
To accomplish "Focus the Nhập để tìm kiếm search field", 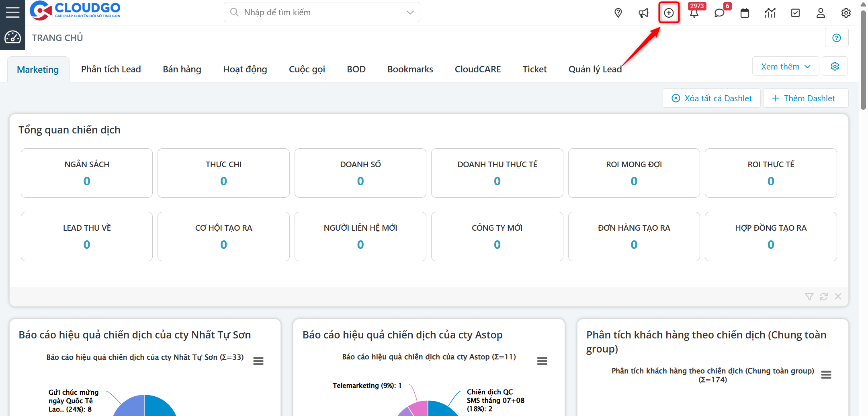I will tap(317, 12).
